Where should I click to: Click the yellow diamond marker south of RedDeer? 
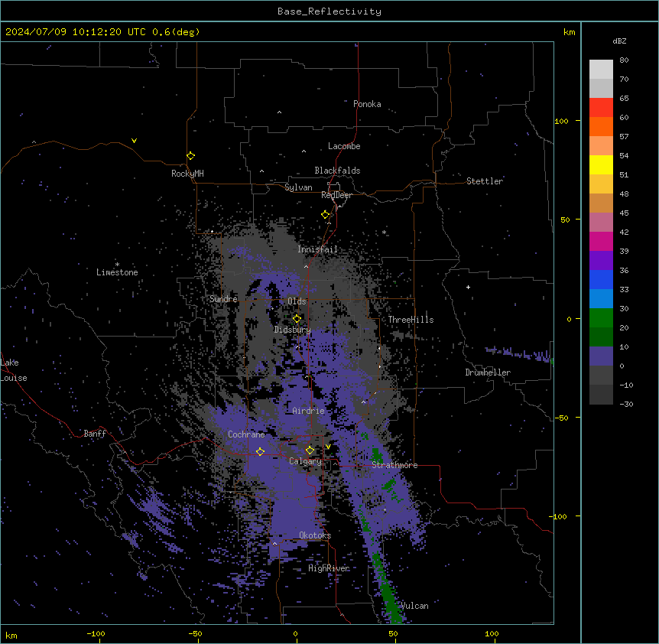(x=326, y=215)
